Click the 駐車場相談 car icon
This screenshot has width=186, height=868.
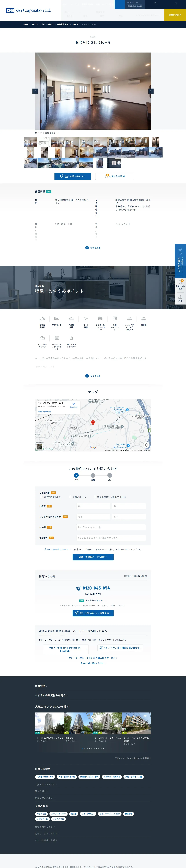click(x=71, y=318)
